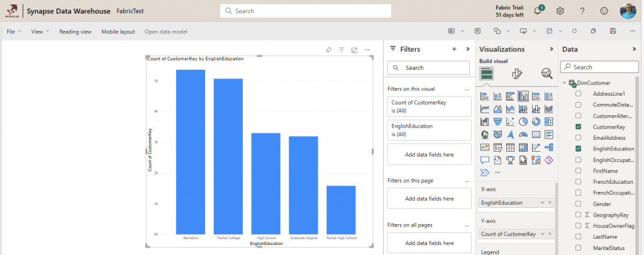The width and height of the screenshot is (644, 255).
Task: Open the File menu
Action: (x=13, y=31)
